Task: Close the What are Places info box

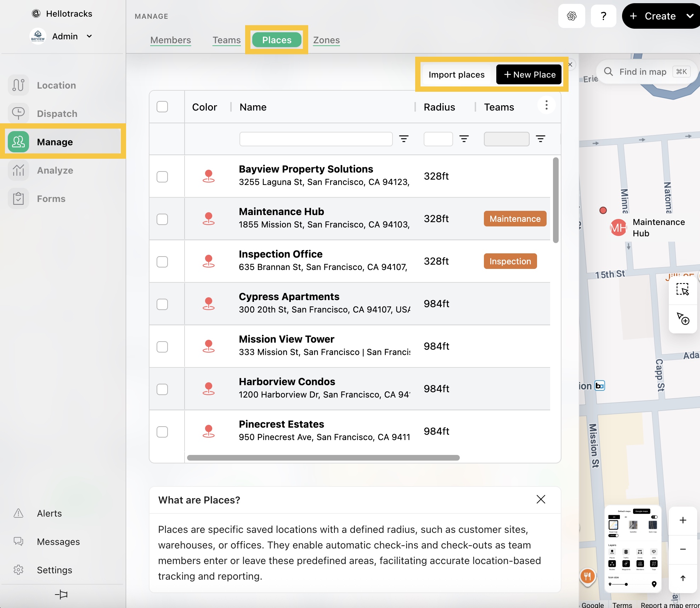Action: (x=541, y=499)
